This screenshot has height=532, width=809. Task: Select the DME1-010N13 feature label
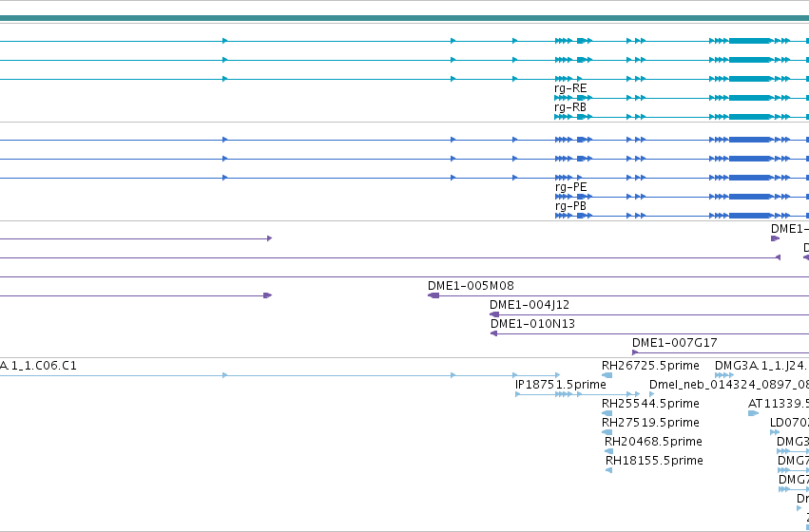point(532,324)
